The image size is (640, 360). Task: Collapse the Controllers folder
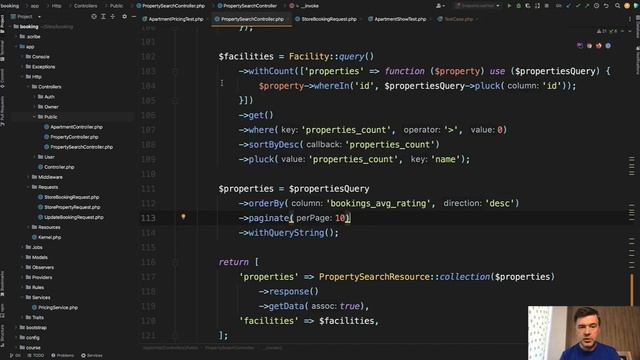(29, 87)
